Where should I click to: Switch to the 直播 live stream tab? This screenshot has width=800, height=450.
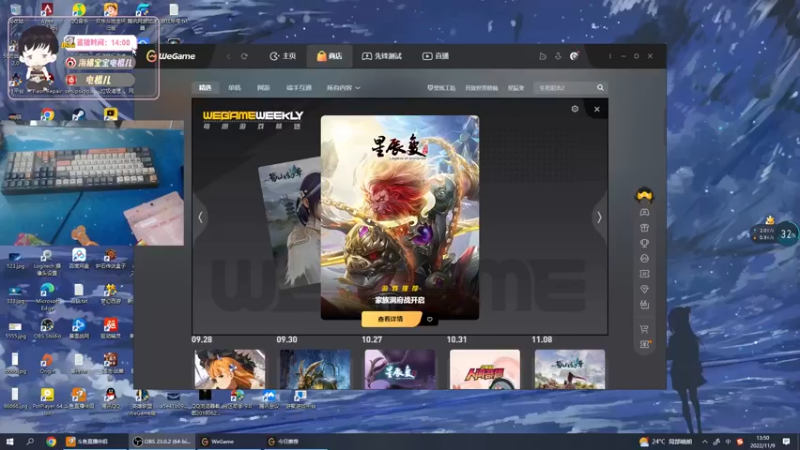(x=435, y=56)
